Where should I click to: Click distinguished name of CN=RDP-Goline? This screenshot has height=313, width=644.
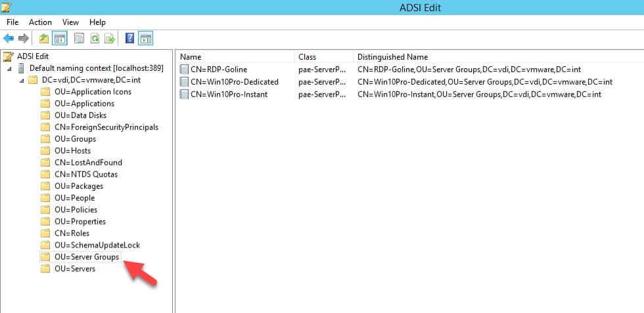[x=469, y=70]
